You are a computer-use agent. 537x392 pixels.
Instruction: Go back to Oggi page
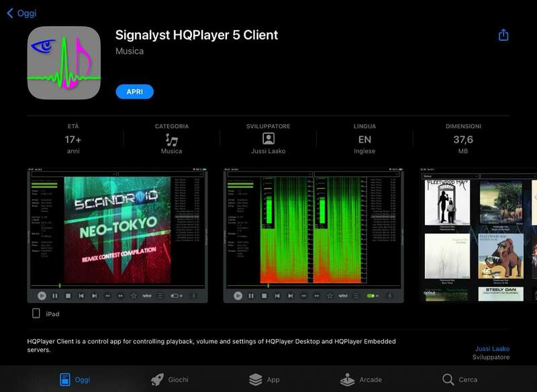[x=21, y=13]
